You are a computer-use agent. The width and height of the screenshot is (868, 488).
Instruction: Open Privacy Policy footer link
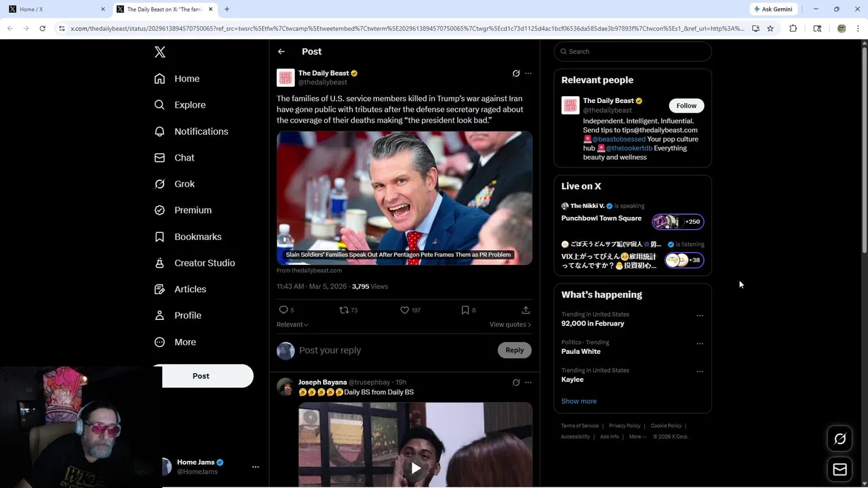coord(625,426)
